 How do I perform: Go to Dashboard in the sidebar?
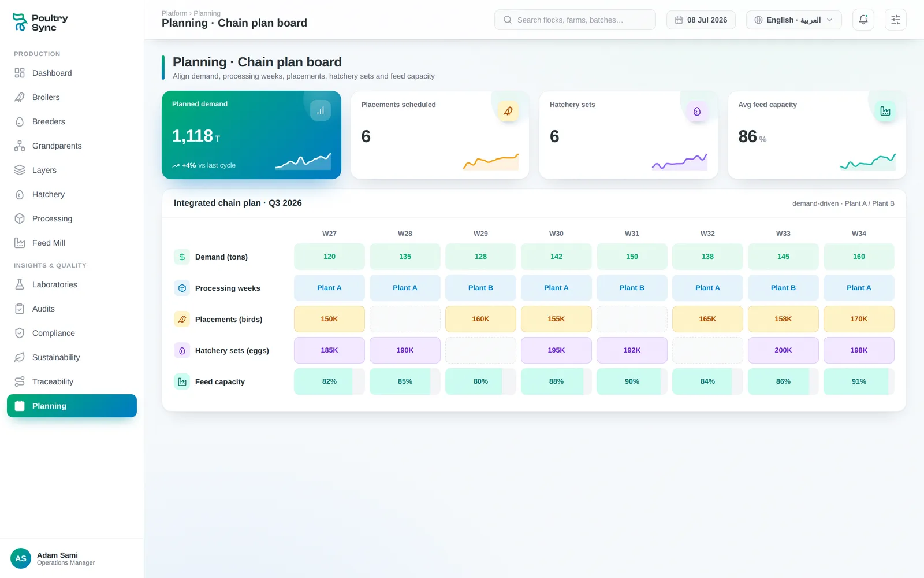coord(72,73)
